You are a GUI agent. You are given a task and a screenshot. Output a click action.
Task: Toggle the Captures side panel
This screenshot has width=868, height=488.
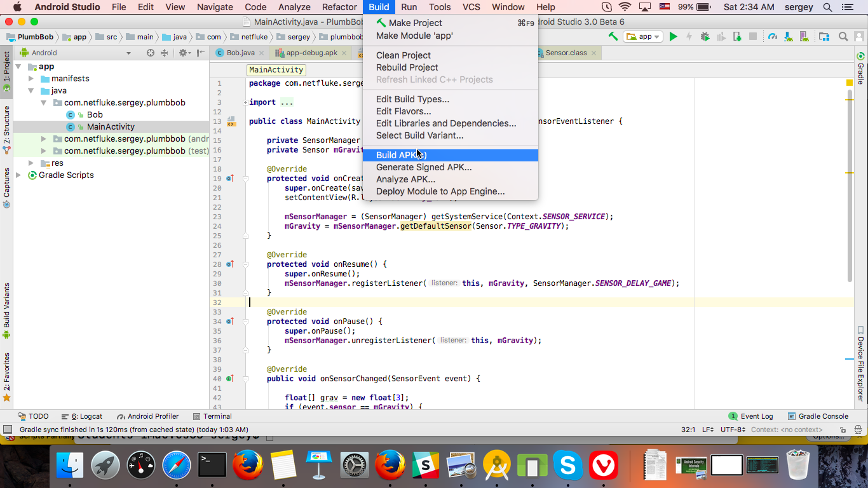pos(6,187)
